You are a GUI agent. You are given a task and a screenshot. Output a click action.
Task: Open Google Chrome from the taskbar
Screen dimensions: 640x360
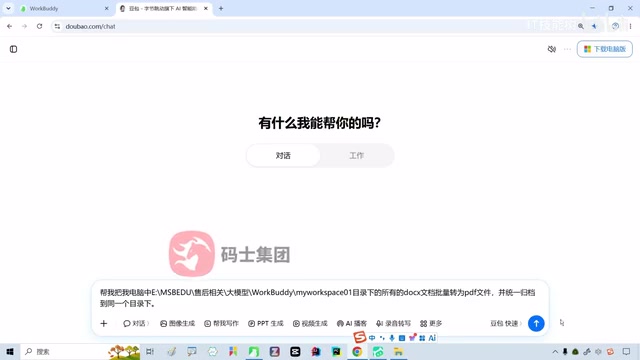pyautogui.click(x=357, y=351)
